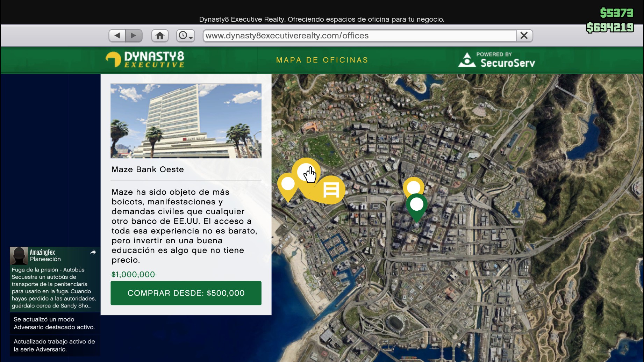This screenshot has height=362, width=644.
Task: Open the browsing history clock dropdown
Action: (x=185, y=36)
